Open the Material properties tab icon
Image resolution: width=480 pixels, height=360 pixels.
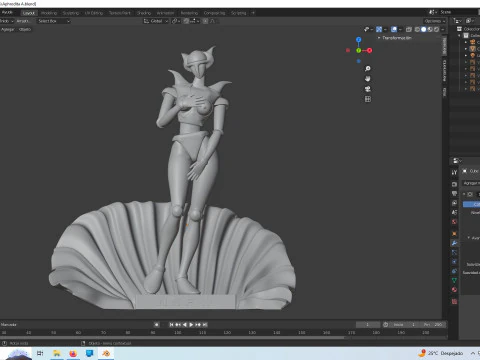[x=454, y=289]
